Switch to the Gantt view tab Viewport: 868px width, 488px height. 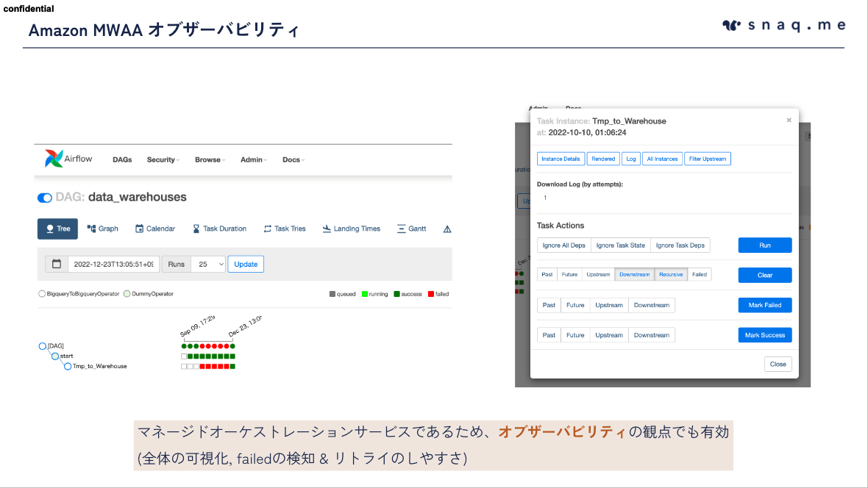[x=411, y=229]
